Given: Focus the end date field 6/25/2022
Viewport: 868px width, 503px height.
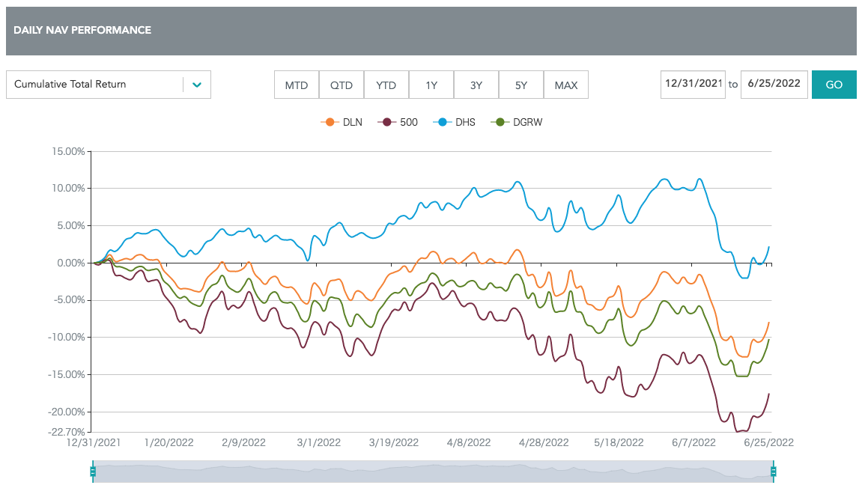Looking at the screenshot, I should coord(774,84).
